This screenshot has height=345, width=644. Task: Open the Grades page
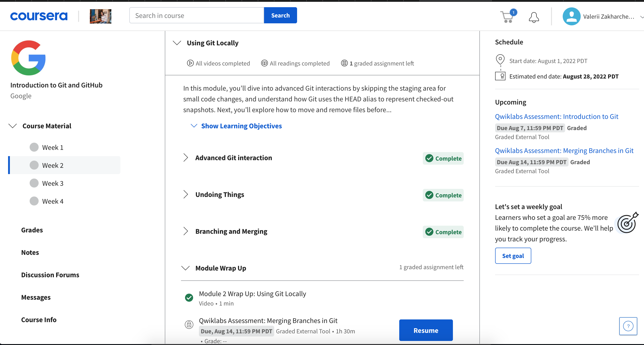pyautogui.click(x=32, y=230)
